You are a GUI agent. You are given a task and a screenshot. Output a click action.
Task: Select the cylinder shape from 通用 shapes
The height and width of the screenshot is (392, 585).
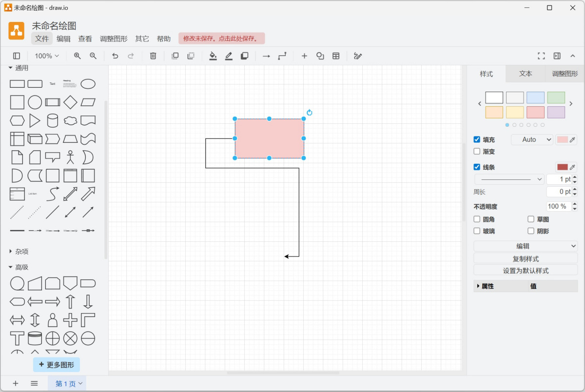click(53, 120)
